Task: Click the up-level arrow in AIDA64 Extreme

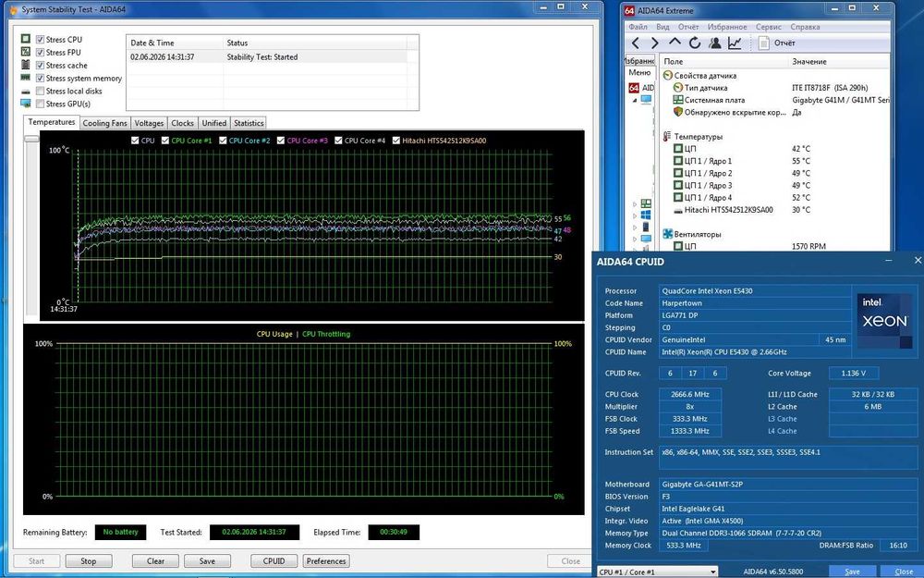Action: 675,43
